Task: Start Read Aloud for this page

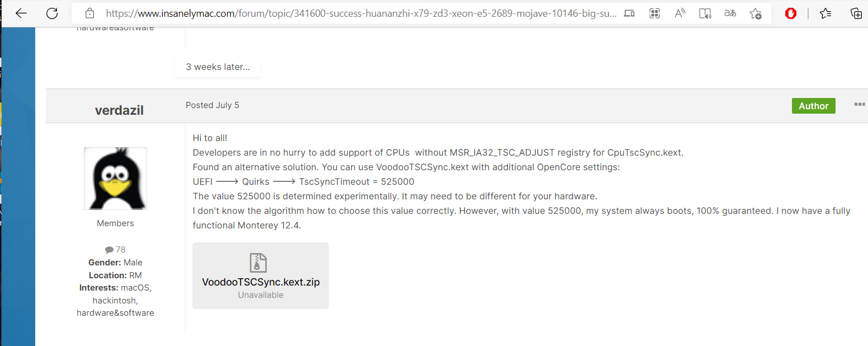Action: [680, 13]
